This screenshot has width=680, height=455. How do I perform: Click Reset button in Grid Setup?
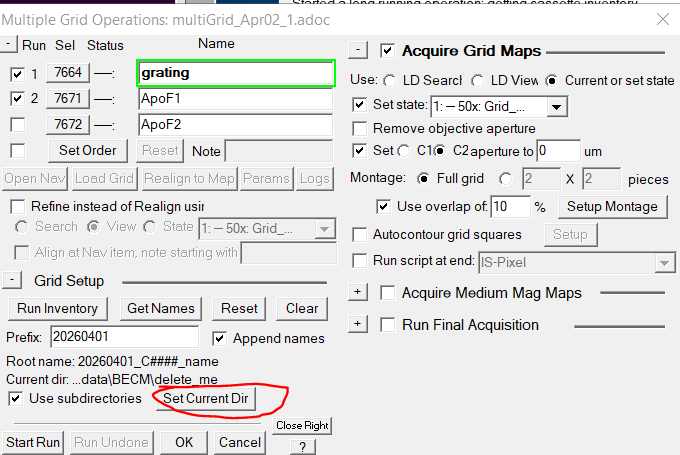(239, 308)
